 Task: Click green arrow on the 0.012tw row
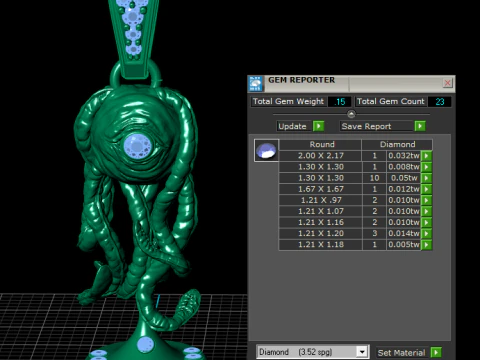coord(427,189)
